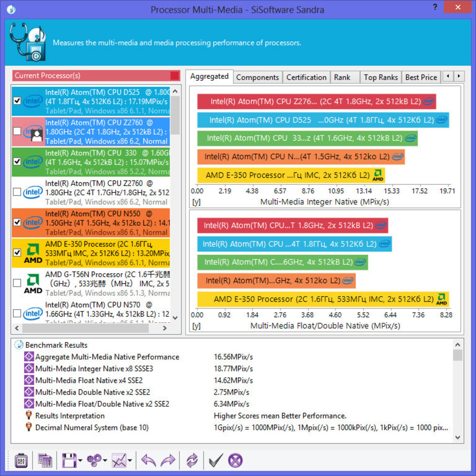Viewport: 476px width, 476px height.
Task: Open the Top Ranks tab
Action: (381, 77)
